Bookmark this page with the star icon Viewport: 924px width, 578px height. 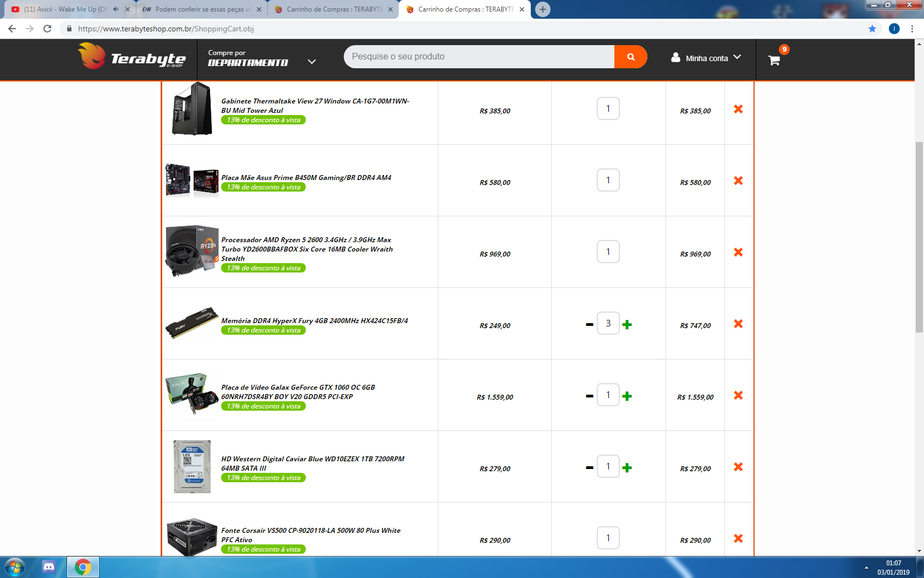click(x=872, y=29)
